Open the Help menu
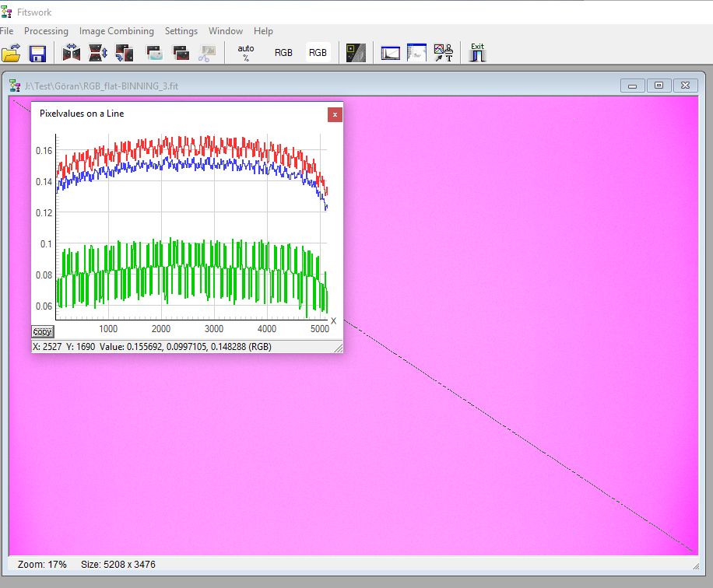 [263, 31]
